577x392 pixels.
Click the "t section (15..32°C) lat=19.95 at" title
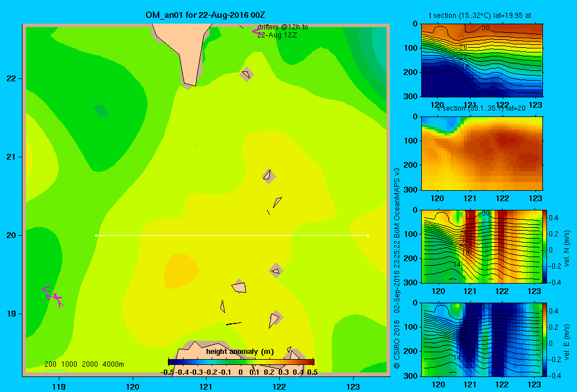pyautogui.click(x=480, y=16)
